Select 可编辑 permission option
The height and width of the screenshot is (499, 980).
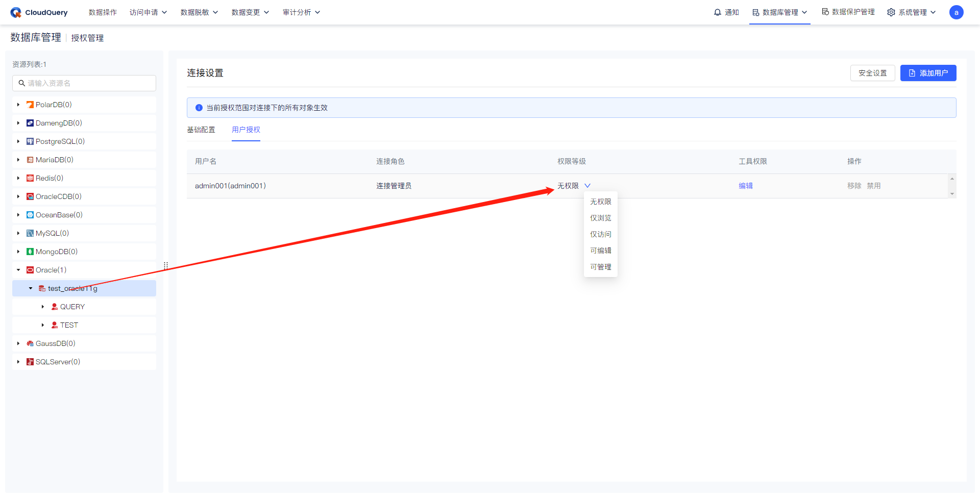[x=601, y=251]
